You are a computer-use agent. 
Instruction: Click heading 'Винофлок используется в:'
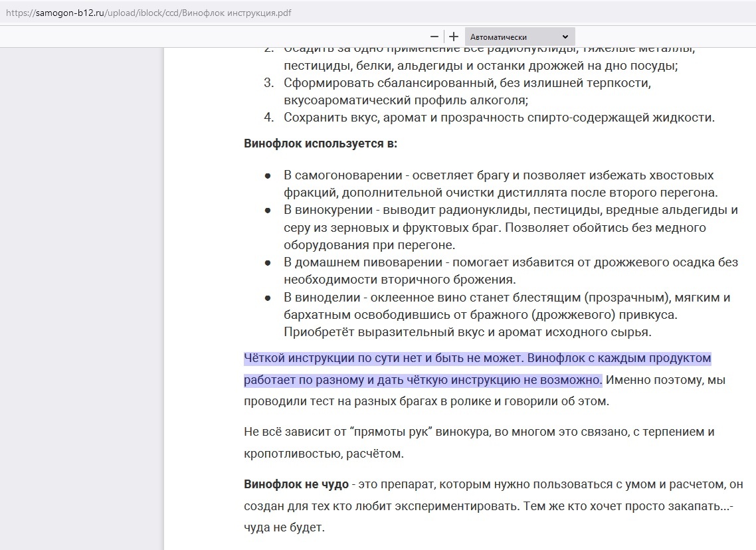[x=320, y=143]
